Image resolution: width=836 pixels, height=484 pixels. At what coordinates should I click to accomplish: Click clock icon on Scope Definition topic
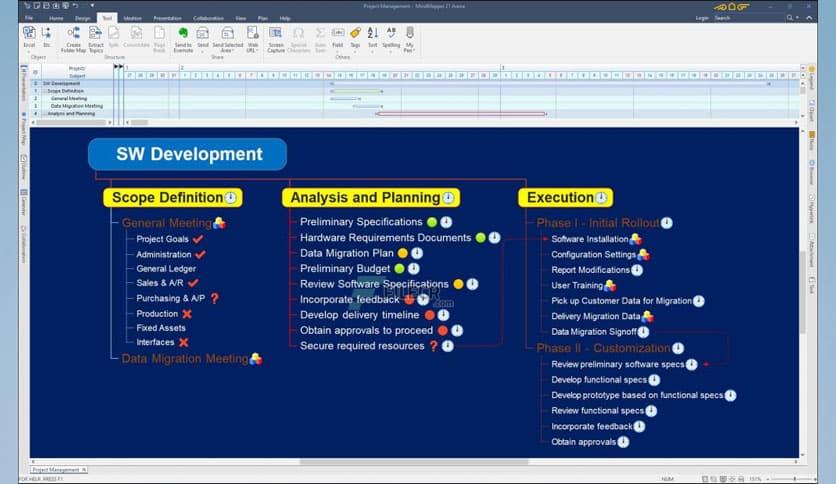pyautogui.click(x=230, y=198)
